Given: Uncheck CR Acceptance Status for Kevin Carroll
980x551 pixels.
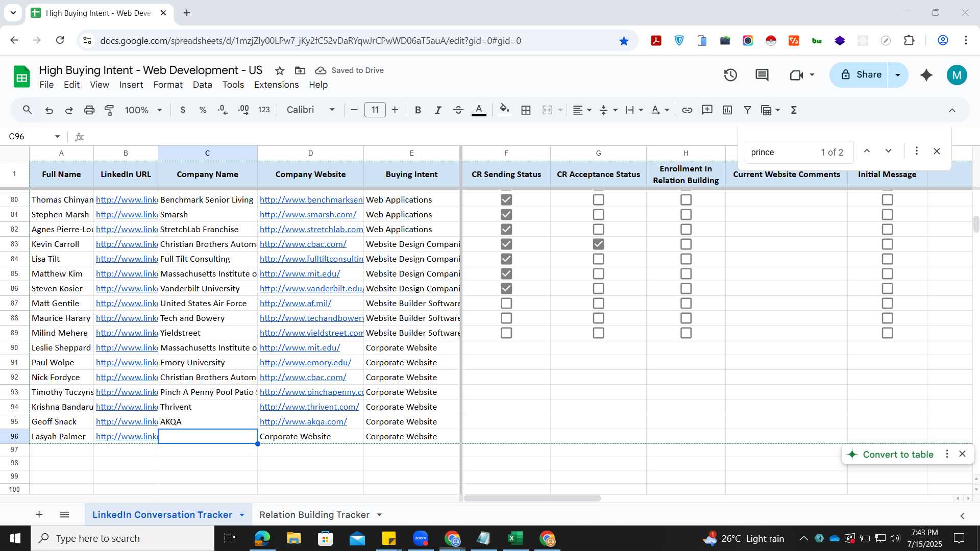Looking at the screenshot, I should tap(598, 244).
